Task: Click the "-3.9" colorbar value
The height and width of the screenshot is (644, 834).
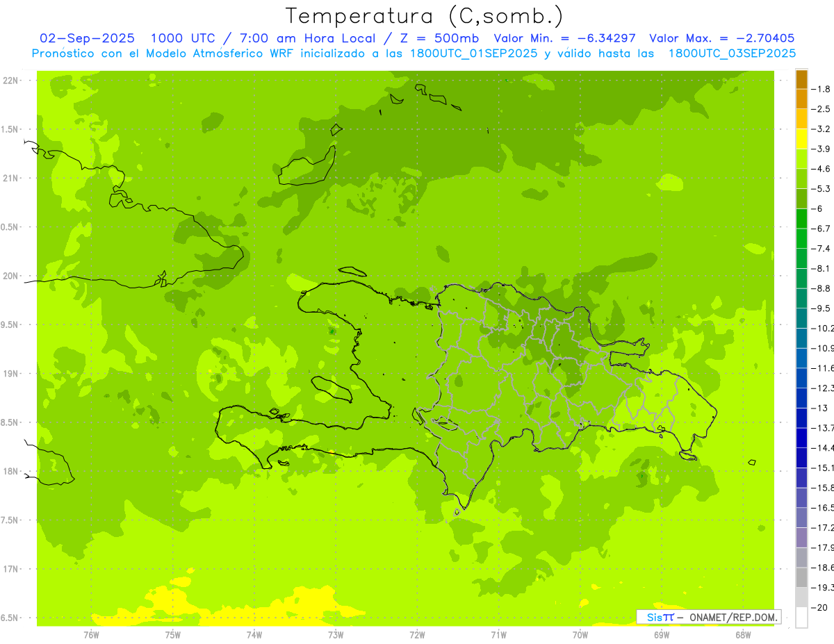Action: tap(821, 149)
